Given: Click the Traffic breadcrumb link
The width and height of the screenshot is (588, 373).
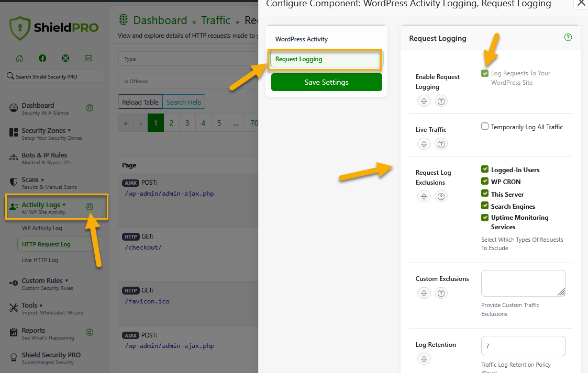Looking at the screenshot, I should (x=216, y=20).
